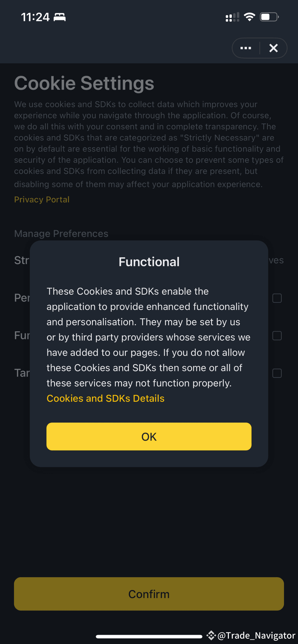Open the three-dot more options menu

click(246, 48)
